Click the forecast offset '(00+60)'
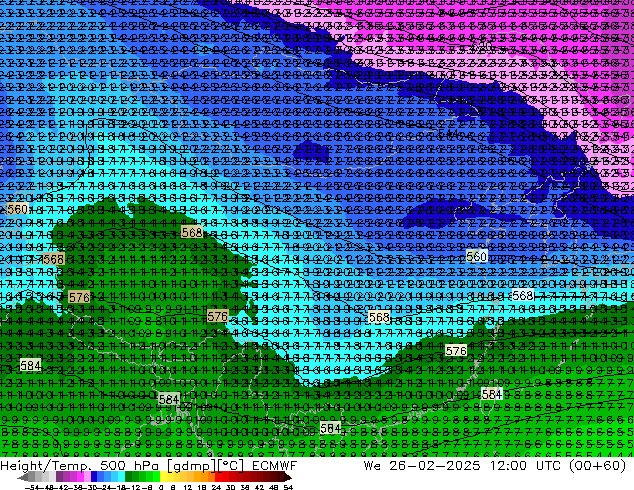This screenshot has height=490, width=634. pyautogui.click(x=598, y=466)
